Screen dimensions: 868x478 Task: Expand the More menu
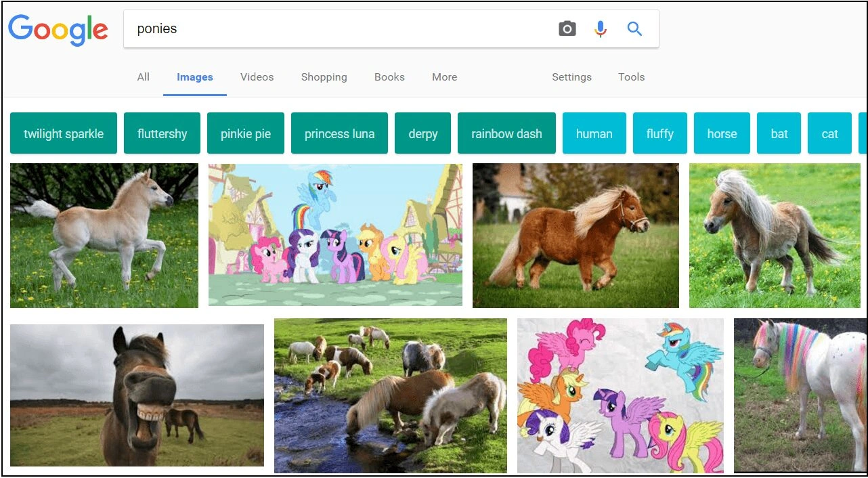444,77
